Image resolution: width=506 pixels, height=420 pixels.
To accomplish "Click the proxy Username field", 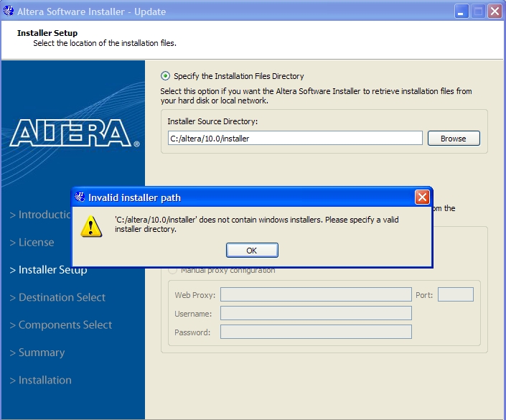I will [316, 313].
